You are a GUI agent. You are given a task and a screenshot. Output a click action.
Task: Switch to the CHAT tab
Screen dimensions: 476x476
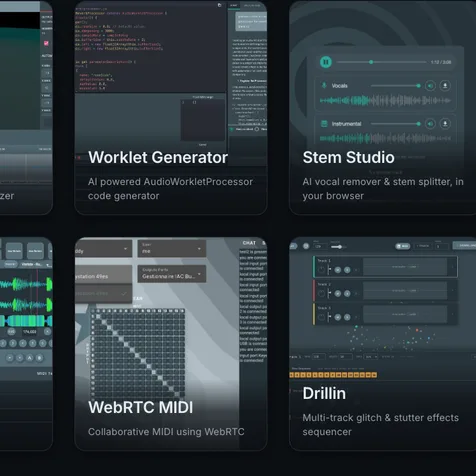tap(249, 243)
